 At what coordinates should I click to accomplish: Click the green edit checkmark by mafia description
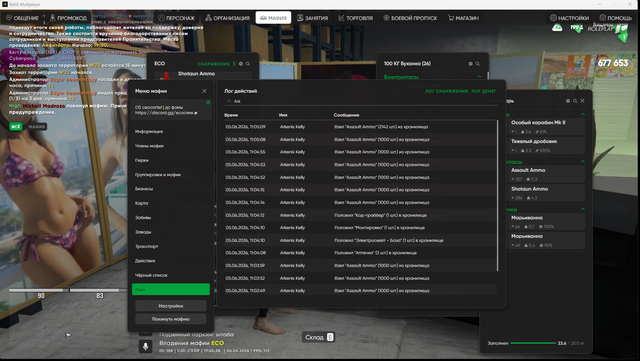click(208, 102)
